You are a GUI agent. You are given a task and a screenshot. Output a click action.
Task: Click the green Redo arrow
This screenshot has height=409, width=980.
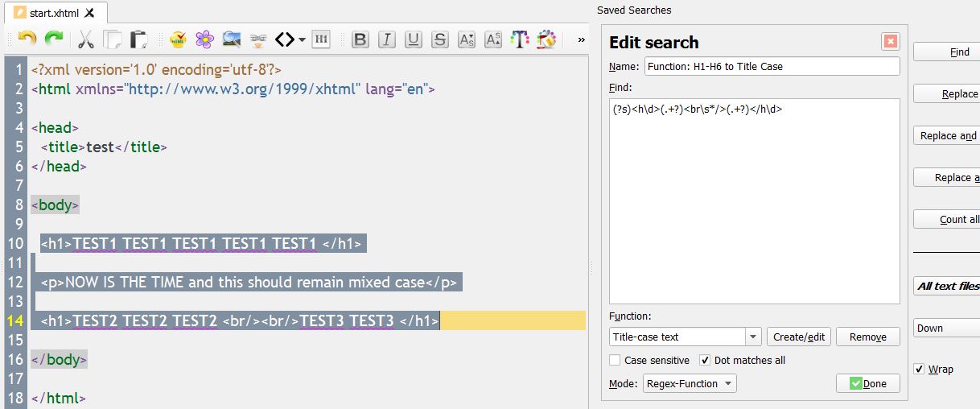[54, 39]
